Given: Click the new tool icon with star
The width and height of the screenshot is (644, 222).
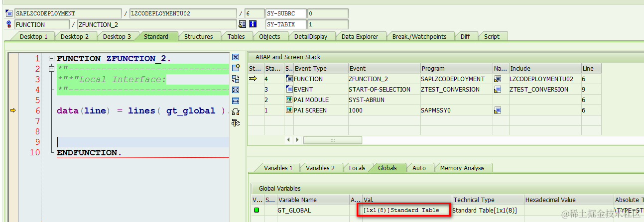Looking at the screenshot, I should coord(236,68).
